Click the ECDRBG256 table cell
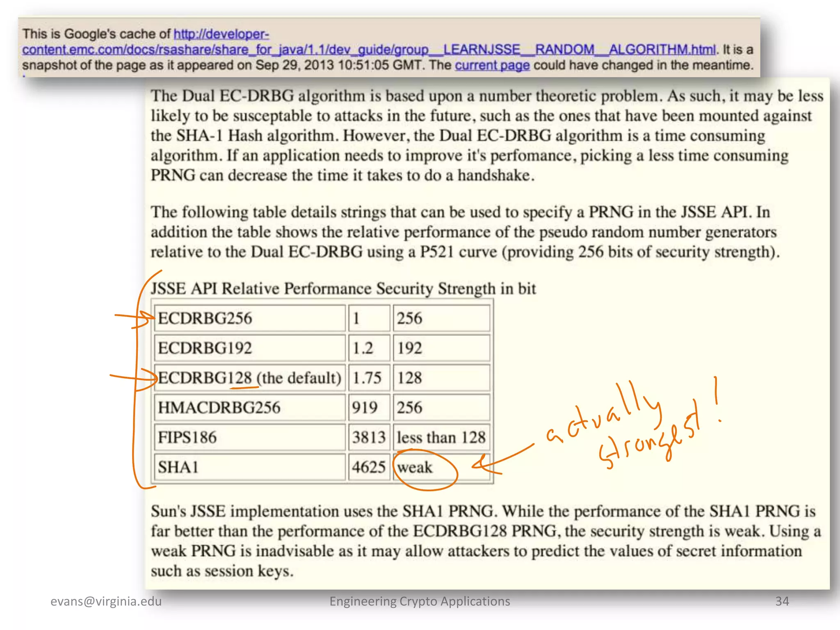Image resolution: width=840 pixels, height=630 pixels. (249, 318)
